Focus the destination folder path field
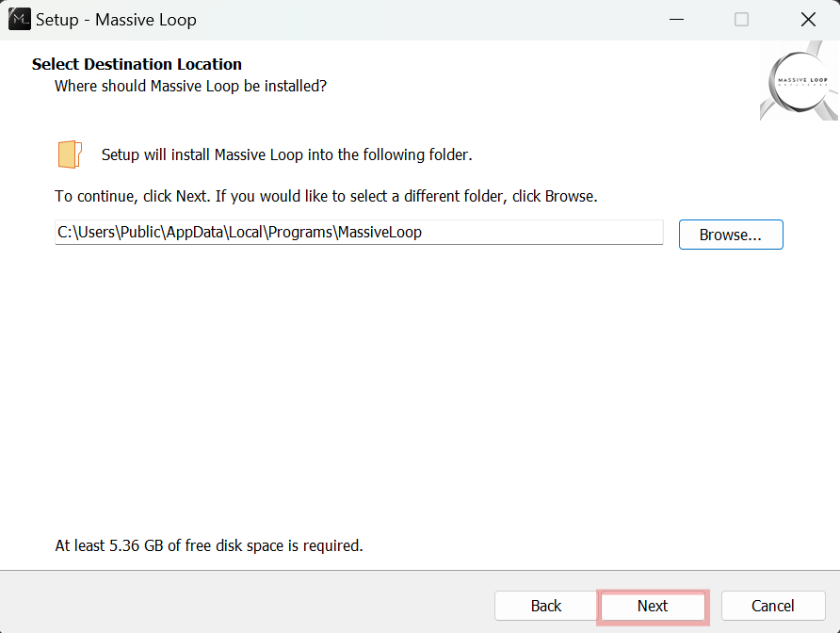The height and width of the screenshot is (633, 840). pyautogui.click(x=359, y=232)
